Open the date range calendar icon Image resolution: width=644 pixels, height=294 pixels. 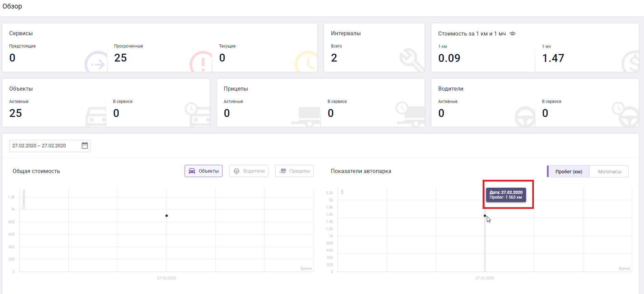[x=85, y=146]
